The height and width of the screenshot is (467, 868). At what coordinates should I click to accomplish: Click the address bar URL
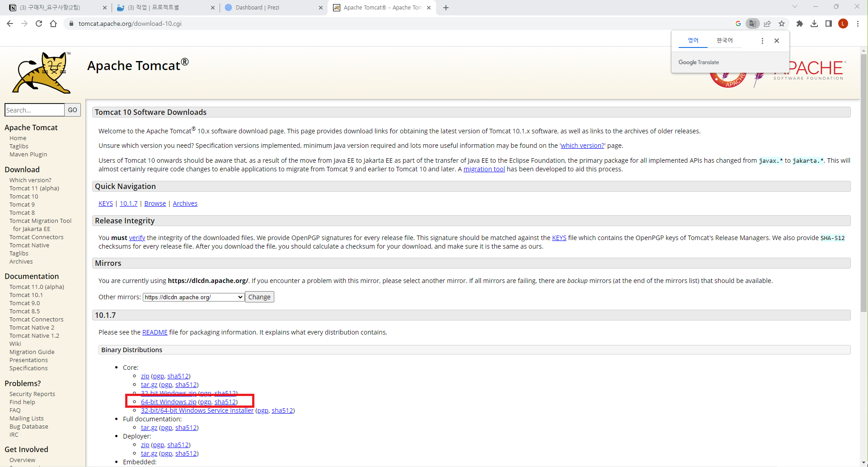[x=130, y=24]
